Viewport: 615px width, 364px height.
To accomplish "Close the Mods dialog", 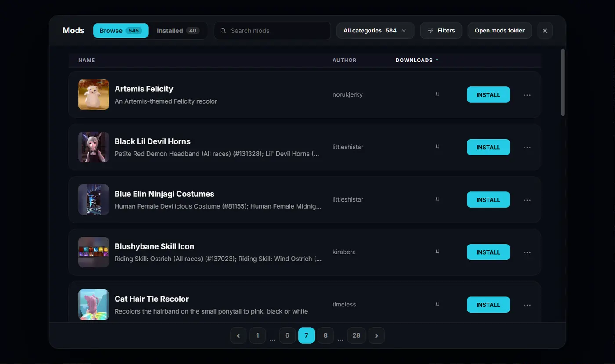I will [545, 31].
